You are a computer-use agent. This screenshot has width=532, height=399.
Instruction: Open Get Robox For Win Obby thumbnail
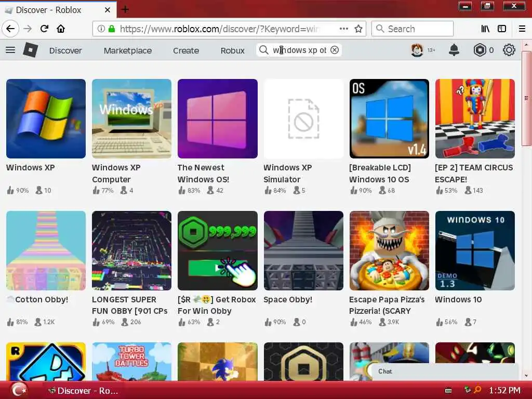(x=218, y=251)
